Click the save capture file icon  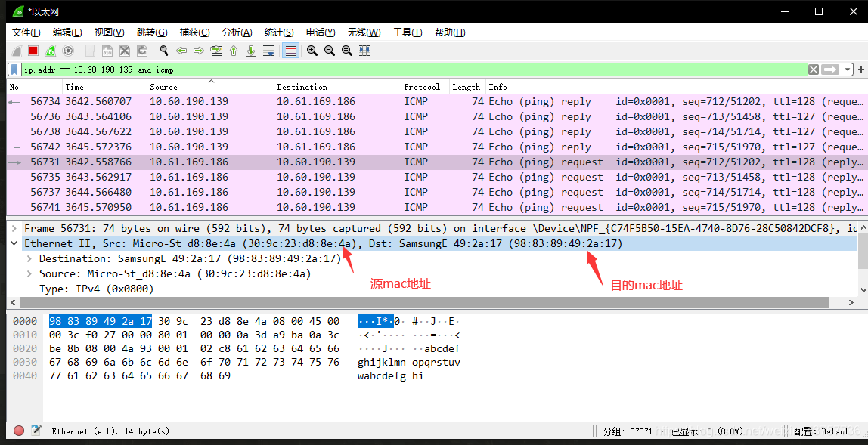107,51
